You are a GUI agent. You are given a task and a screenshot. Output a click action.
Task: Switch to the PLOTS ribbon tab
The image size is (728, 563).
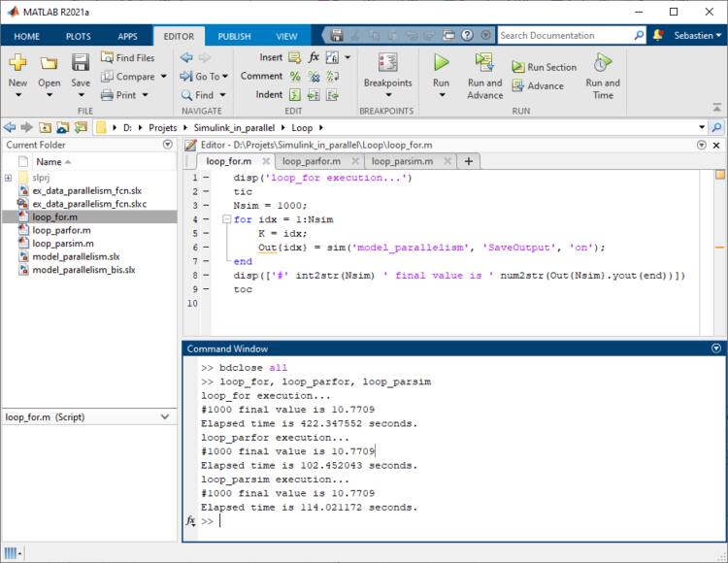pyautogui.click(x=78, y=36)
